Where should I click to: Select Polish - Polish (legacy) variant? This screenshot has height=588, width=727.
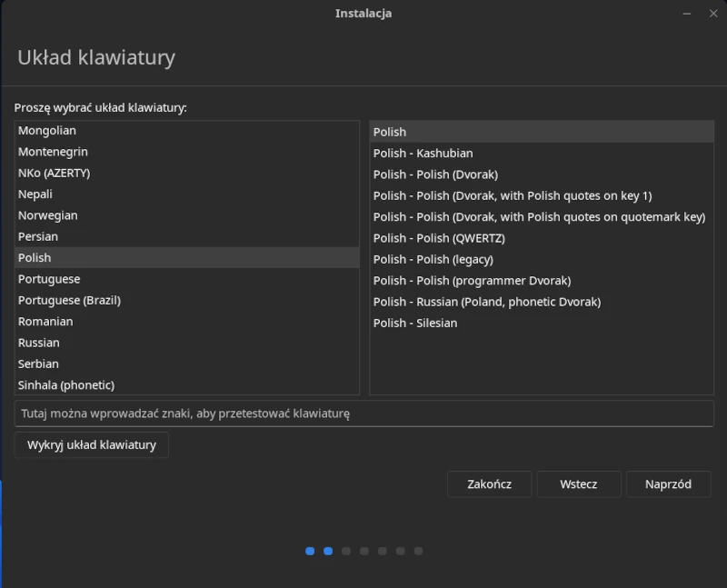coord(542,260)
